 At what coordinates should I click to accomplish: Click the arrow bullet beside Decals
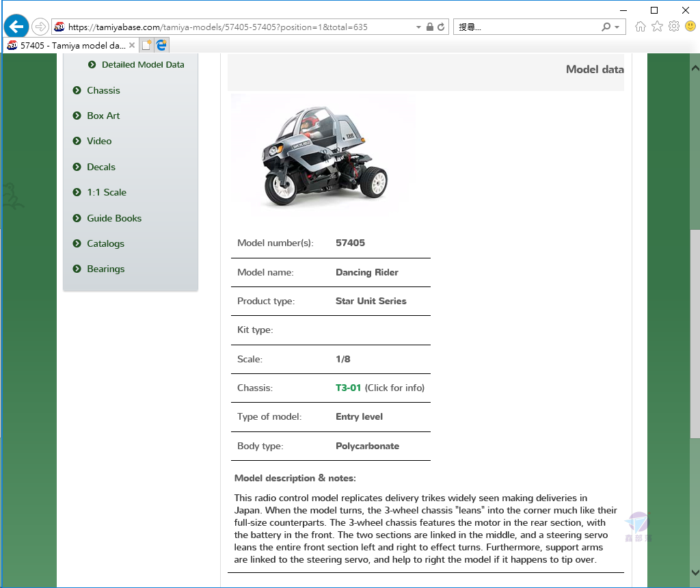pyautogui.click(x=77, y=167)
